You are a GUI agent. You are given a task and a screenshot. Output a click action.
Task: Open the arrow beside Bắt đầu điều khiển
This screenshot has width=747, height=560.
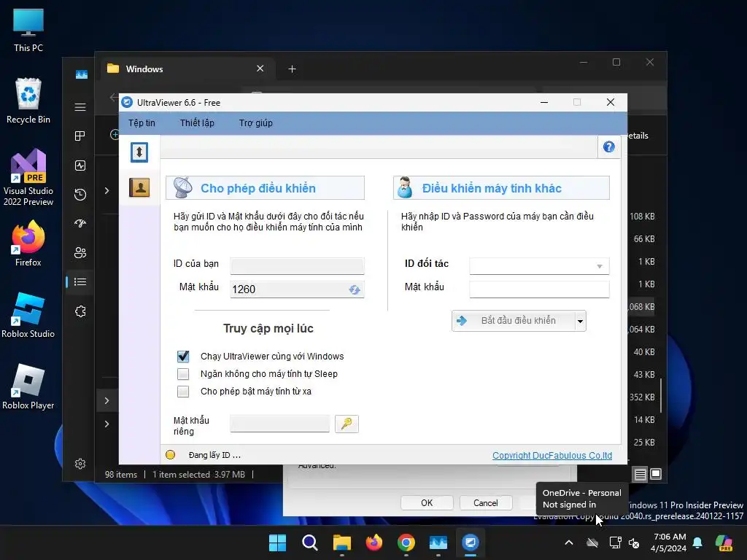pos(580,321)
